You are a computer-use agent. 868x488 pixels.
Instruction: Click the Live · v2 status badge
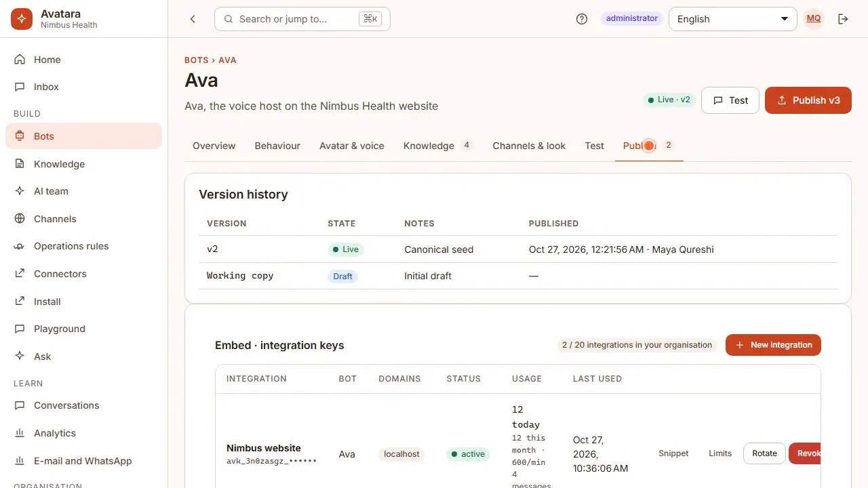(x=669, y=100)
